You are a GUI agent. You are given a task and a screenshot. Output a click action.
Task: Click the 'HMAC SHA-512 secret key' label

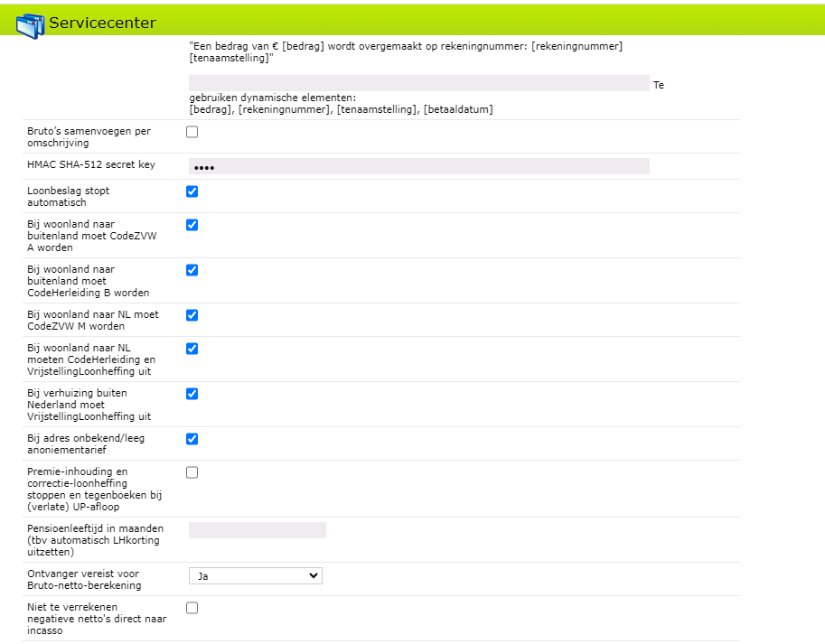coord(91,165)
